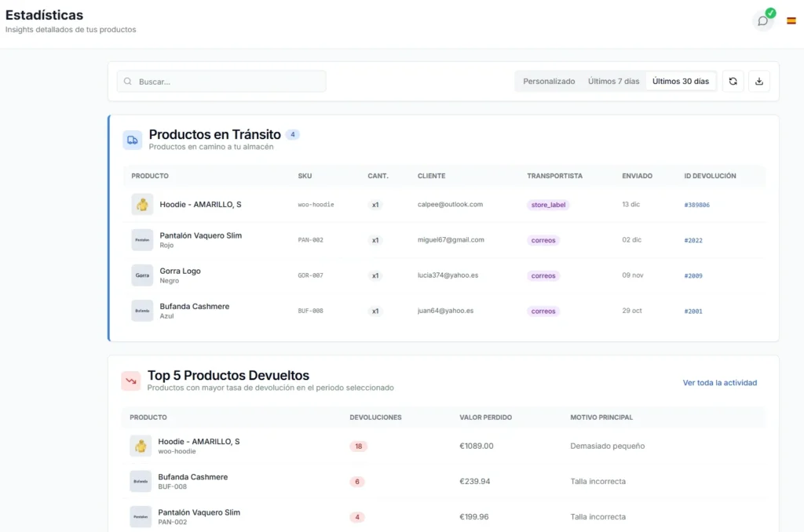This screenshot has height=532, width=804.
Task: Click the delivery truck icon
Action: click(x=132, y=140)
